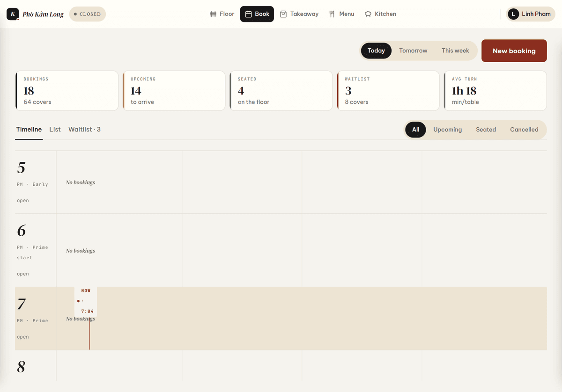
Task: Click the 'on the floor' text
Action: [253, 102]
